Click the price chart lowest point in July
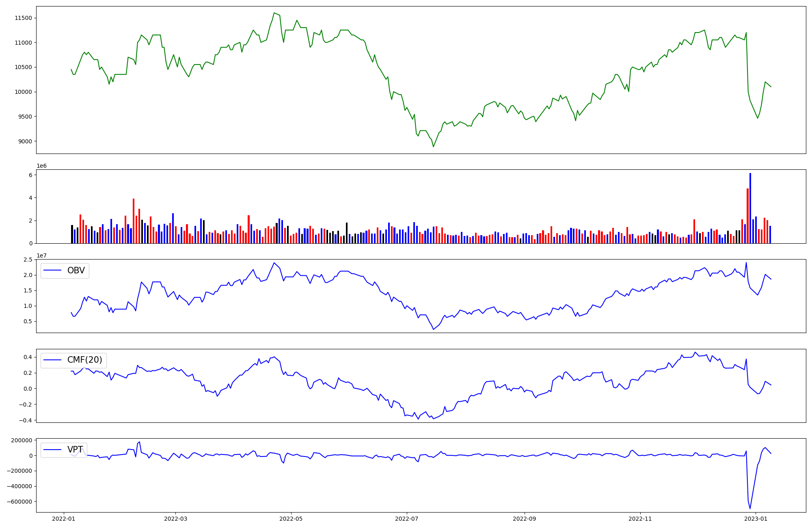 pyautogui.click(x=433, y=147)
